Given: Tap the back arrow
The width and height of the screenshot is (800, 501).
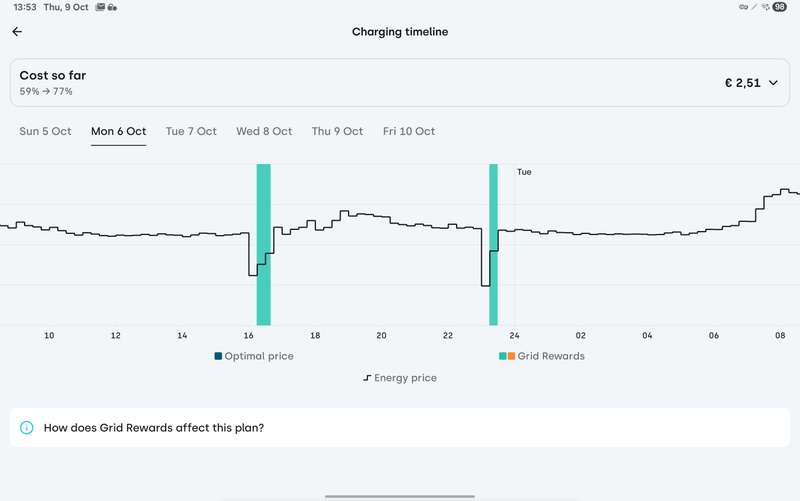Looking at the screenshot, I should (x=17, y=32).
